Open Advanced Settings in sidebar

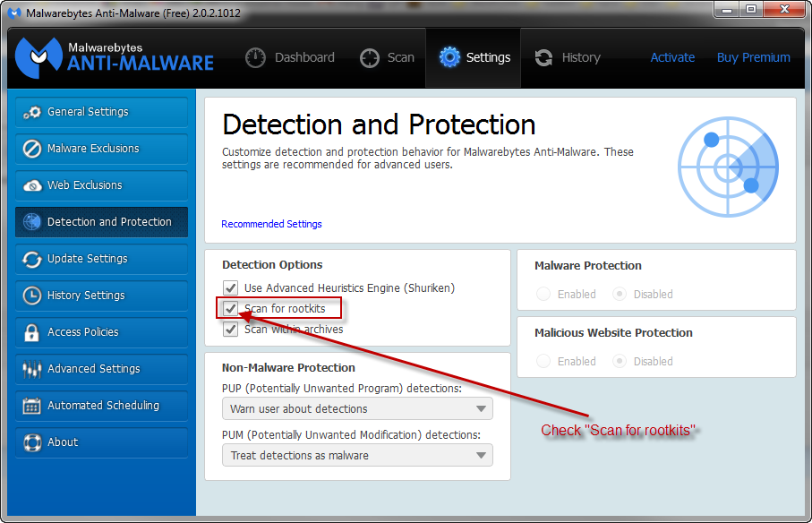(101, 369)
